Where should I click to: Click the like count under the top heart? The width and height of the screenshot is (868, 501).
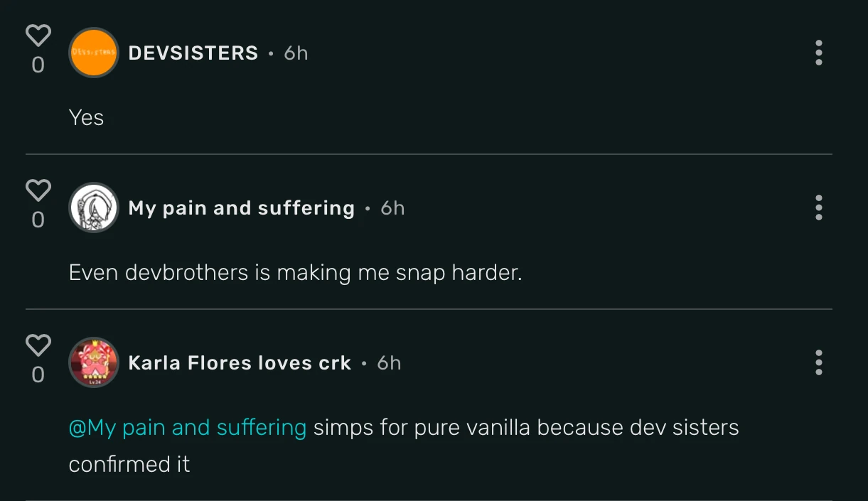point(38,65)
